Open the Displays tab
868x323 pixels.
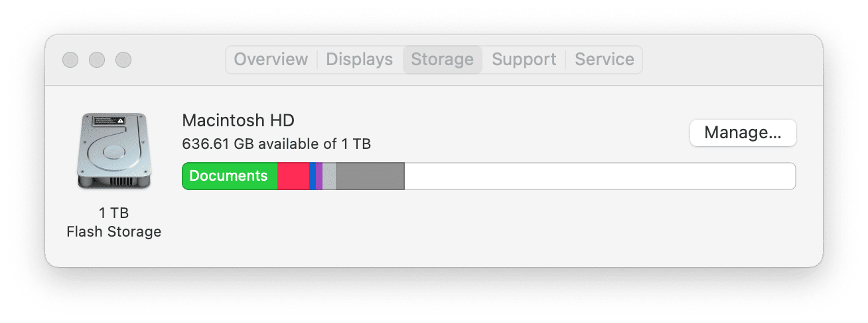[360, 59]
